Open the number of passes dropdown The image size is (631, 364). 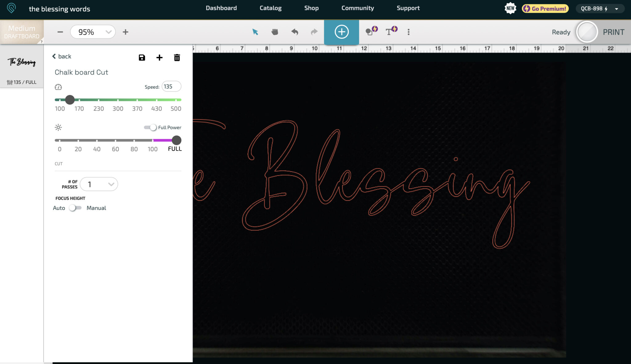coord(99,184)
